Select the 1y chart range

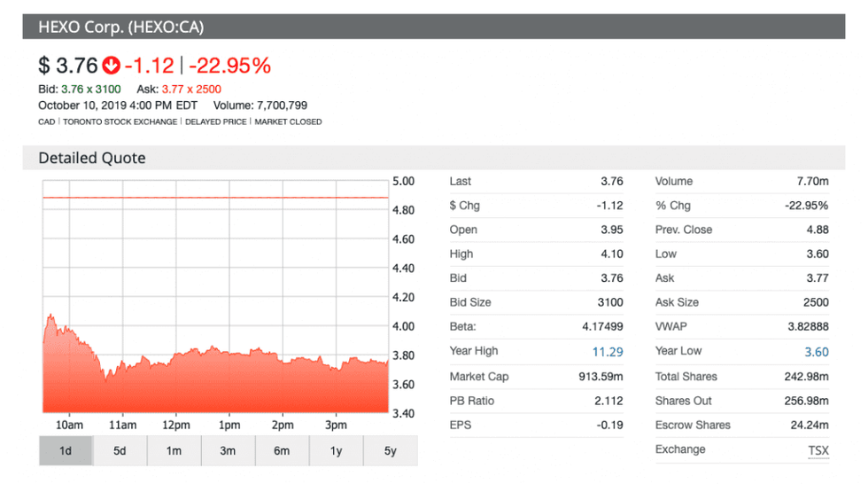(336, 450)
